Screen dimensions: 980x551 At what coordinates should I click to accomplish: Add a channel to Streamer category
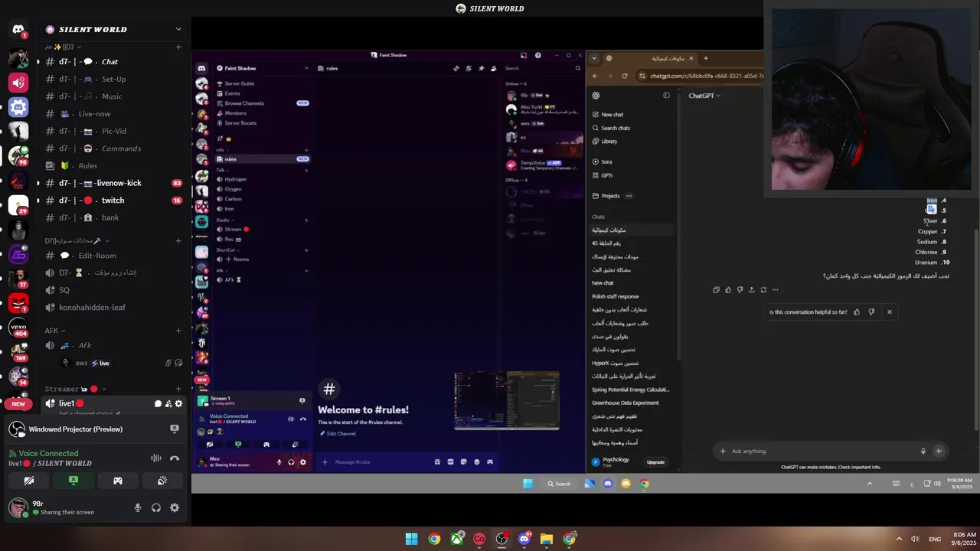(178, 389)
